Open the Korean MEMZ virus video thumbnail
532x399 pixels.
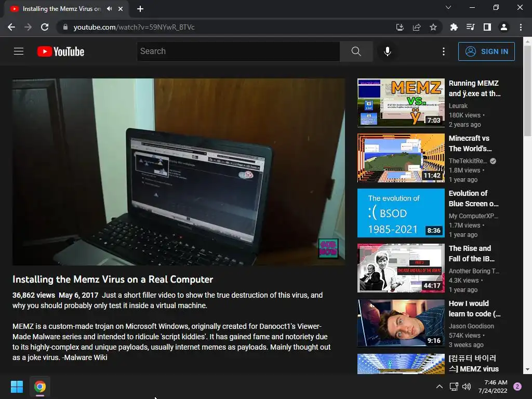[401, 364]
